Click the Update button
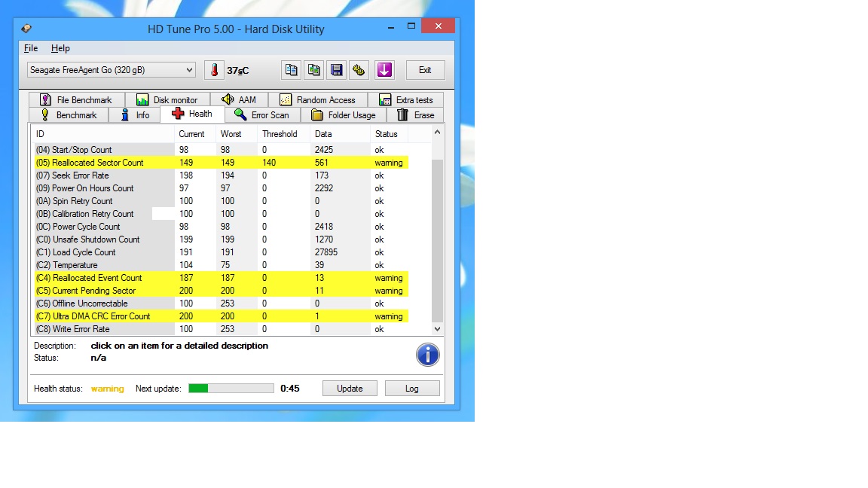 click(x=350, y=389)
